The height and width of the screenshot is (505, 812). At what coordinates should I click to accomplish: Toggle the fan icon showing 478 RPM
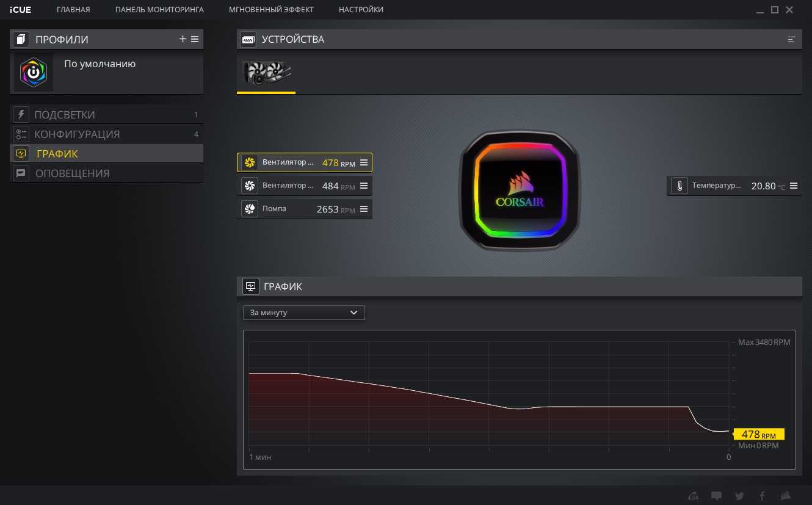click(x=249, y=162)
